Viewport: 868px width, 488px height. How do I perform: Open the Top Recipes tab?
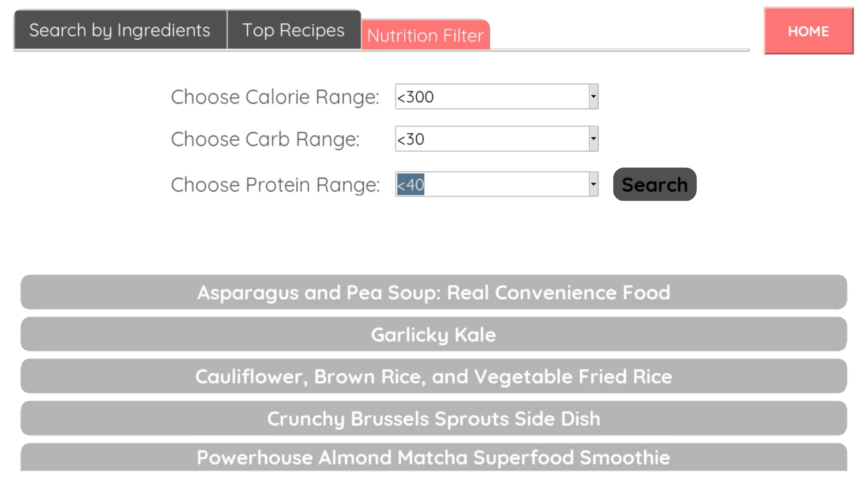[294, 30]
